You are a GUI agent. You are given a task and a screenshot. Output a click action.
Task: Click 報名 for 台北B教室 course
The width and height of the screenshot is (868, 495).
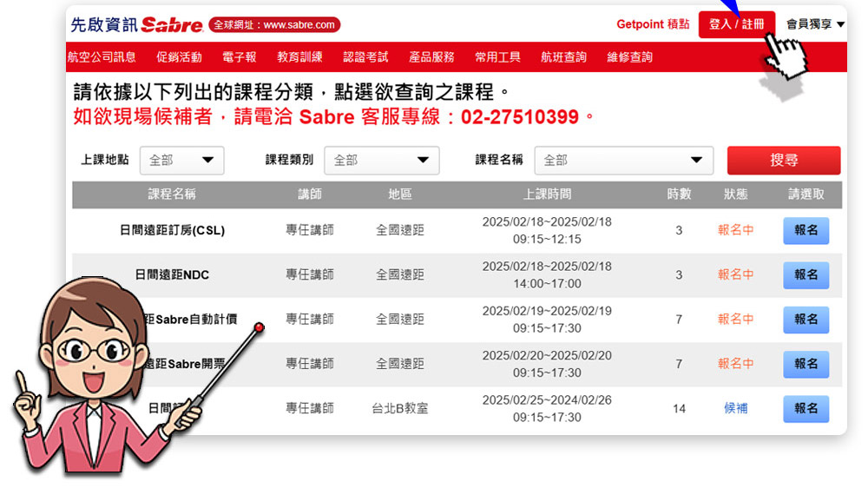(x=806, y=409)
